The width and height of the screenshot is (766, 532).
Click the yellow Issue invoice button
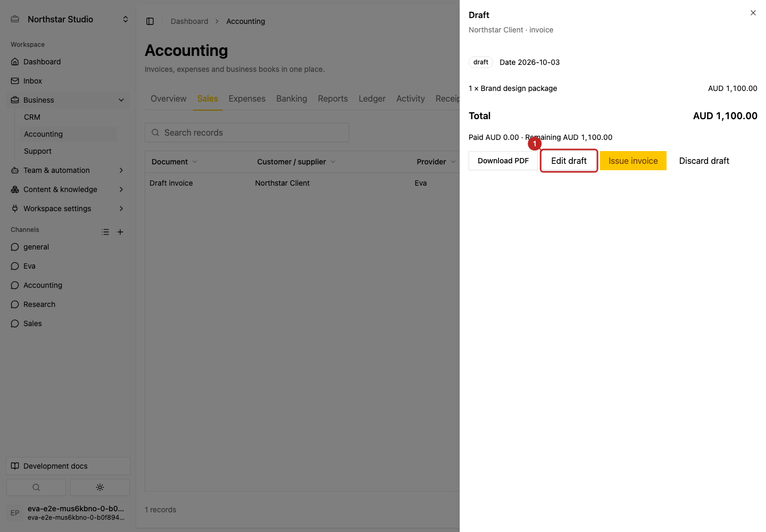pos(633,161)
